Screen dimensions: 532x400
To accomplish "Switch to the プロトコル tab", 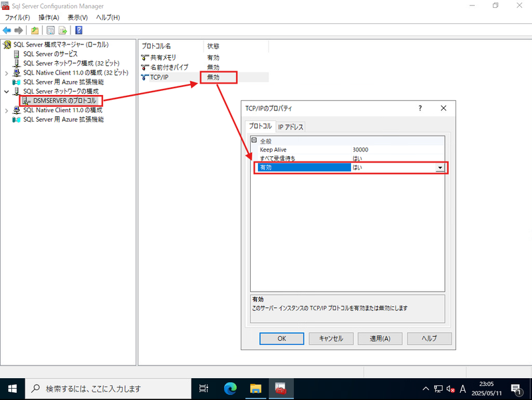I will (x=260, y=126).
